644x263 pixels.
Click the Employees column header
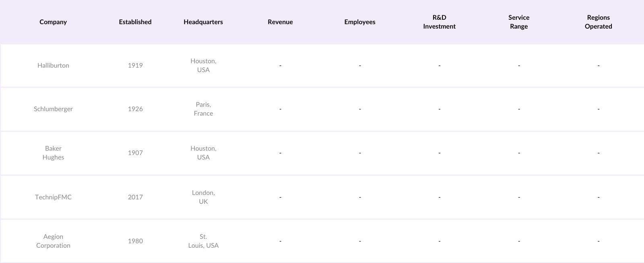[x=360, y=22]
